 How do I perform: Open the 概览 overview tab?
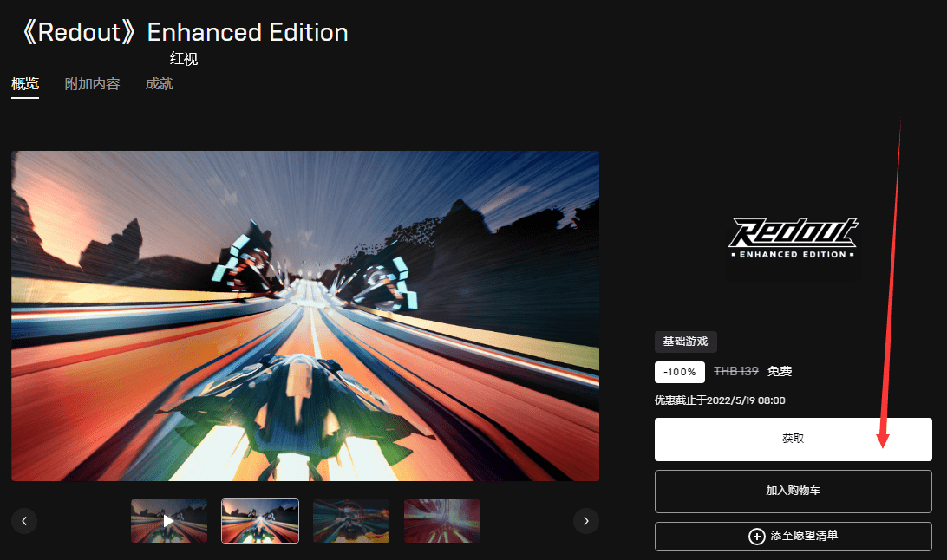click(x=25, y=84)
